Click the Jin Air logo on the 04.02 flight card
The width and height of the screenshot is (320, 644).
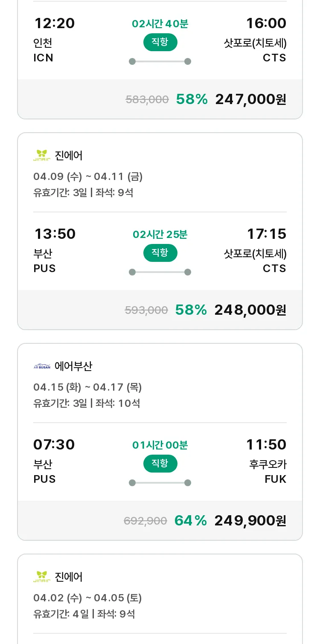(42, 577)
